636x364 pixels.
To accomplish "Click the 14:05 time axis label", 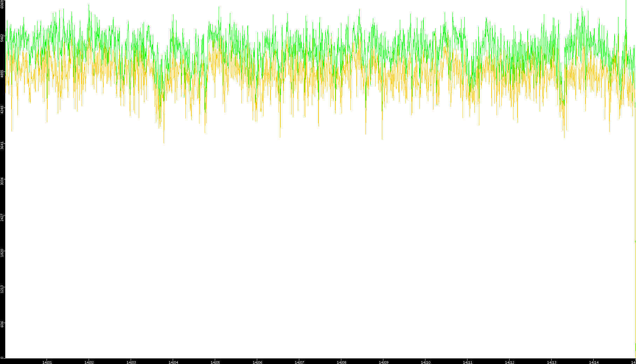I will 215,362.
